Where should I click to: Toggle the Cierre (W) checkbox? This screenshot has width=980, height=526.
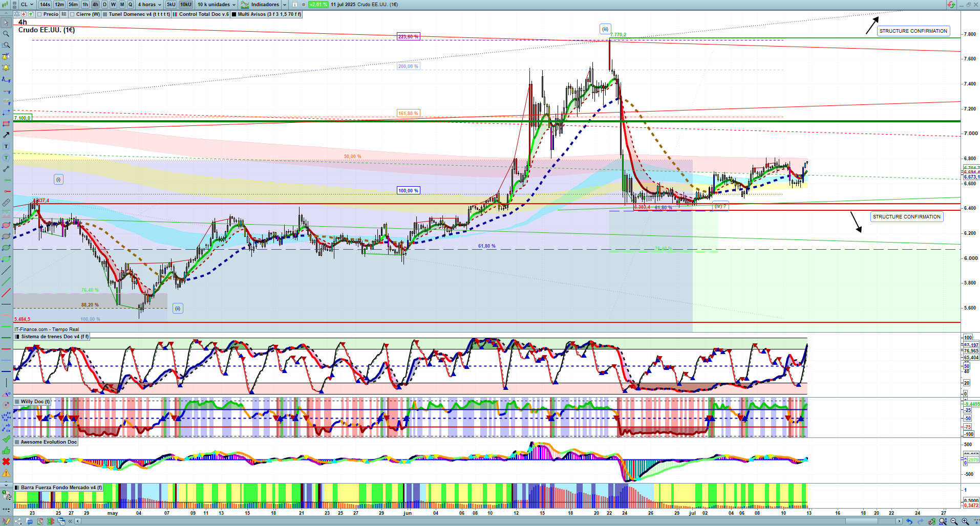coord(72,14)
